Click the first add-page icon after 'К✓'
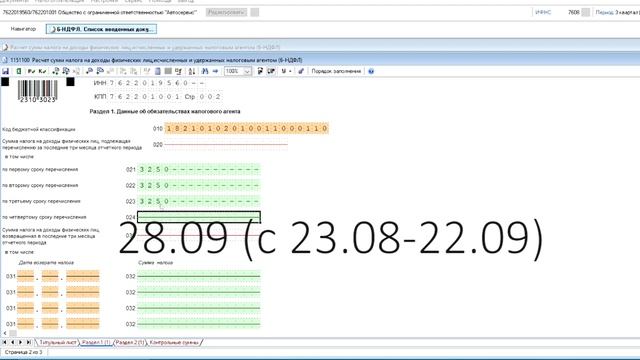Image resolution: width=640 pixels, height=360 pixels. pyautogui.click(x=56, y=71)
